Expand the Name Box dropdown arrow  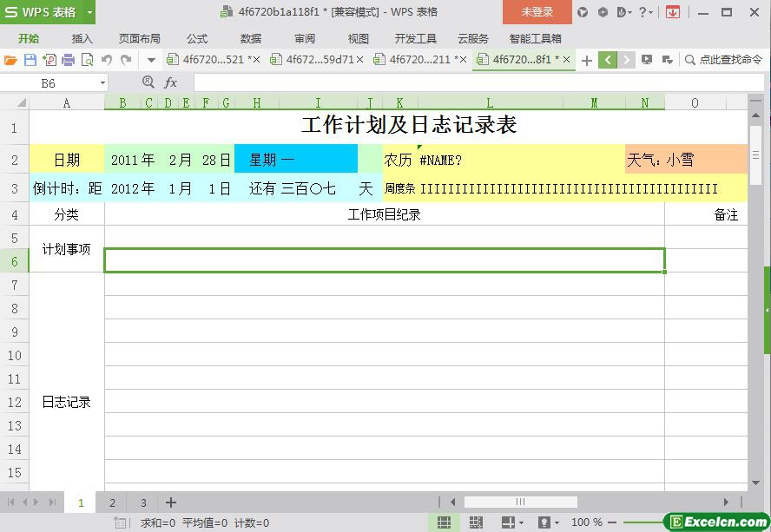(102, 82)
